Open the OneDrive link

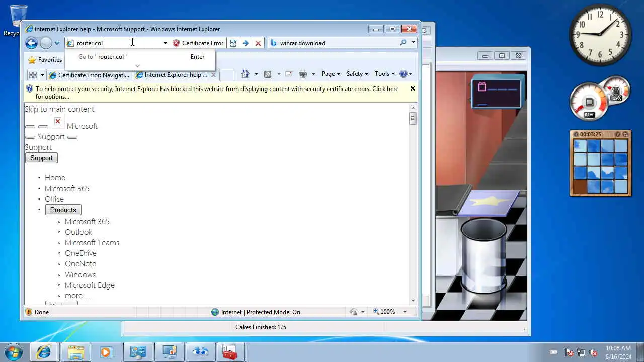click(80, 253)
